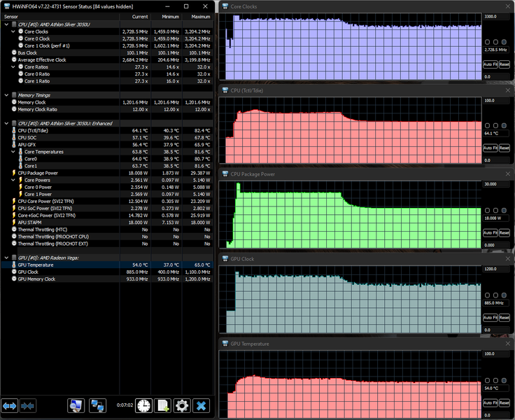
Task: Select third round option in CPU Package Power graph
Action: pyautogui.click(x=504, y=210)
